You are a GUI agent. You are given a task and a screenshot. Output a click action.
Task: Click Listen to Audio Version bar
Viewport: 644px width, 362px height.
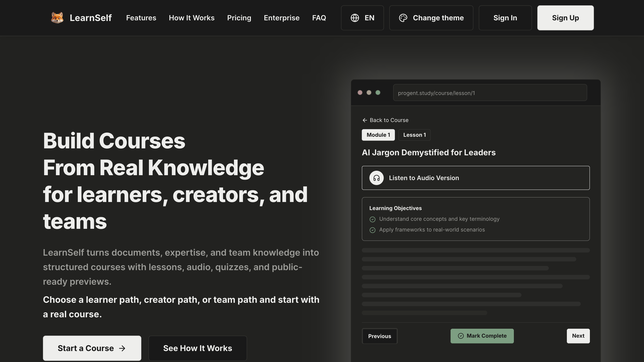pyautogui.click(x=475, y=178)
